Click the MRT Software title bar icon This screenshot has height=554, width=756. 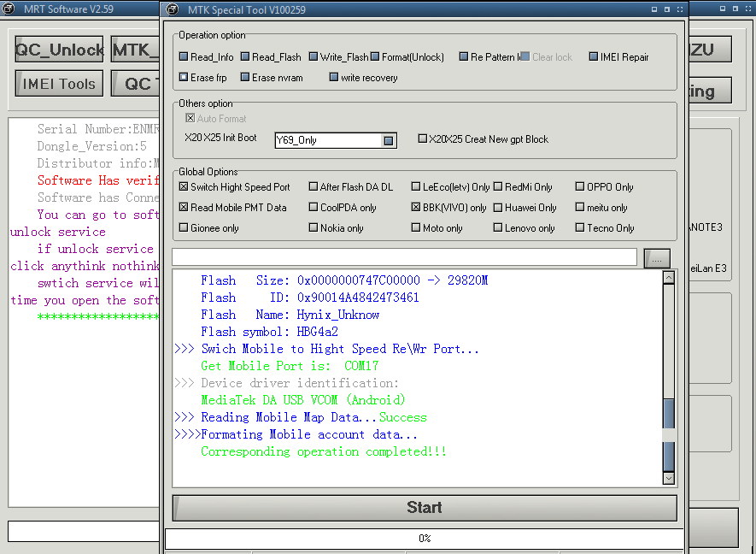[9, 9]
